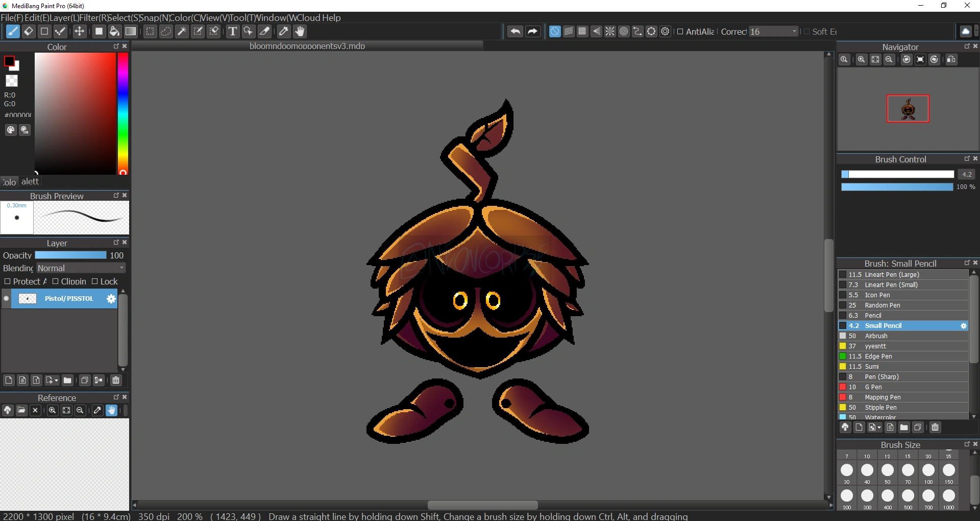Click the Undo arrow button
The width and height of the screenshot is (980, 521).
(515, 32)
